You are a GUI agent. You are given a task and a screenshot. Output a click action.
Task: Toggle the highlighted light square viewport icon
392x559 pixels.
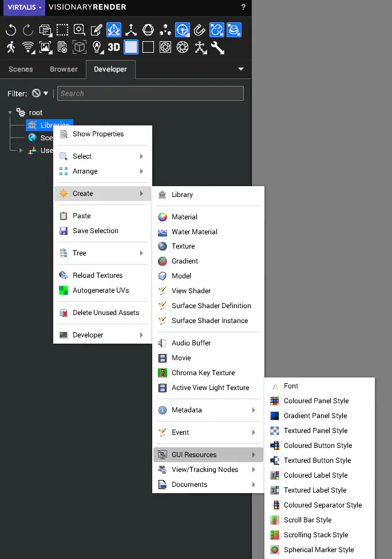(131, 47)
